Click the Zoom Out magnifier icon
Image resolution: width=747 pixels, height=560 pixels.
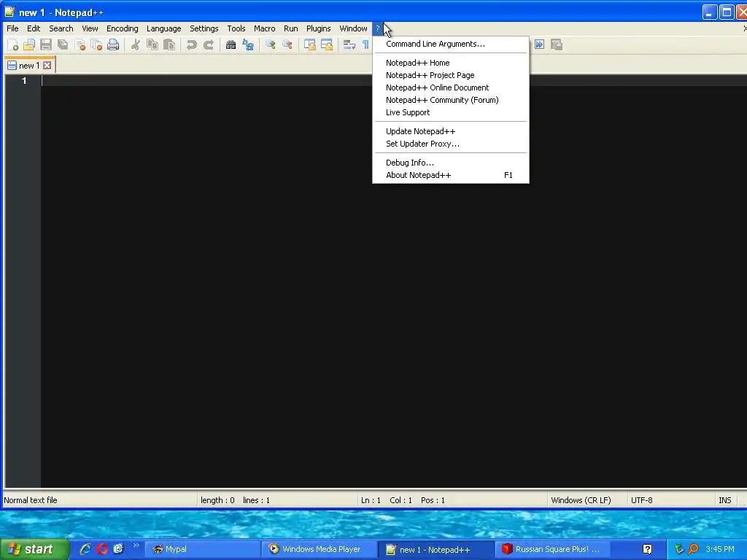pos(287,44)
